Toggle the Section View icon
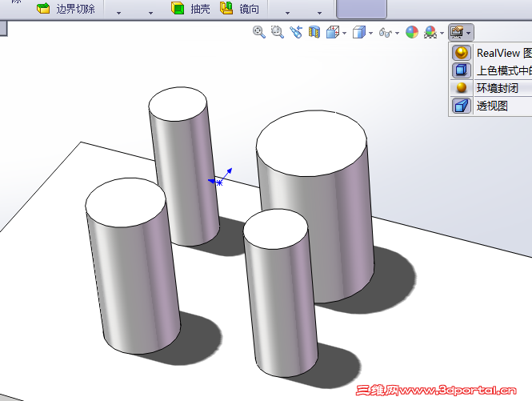This screenshot has height=401, width=532. point(314,32)
